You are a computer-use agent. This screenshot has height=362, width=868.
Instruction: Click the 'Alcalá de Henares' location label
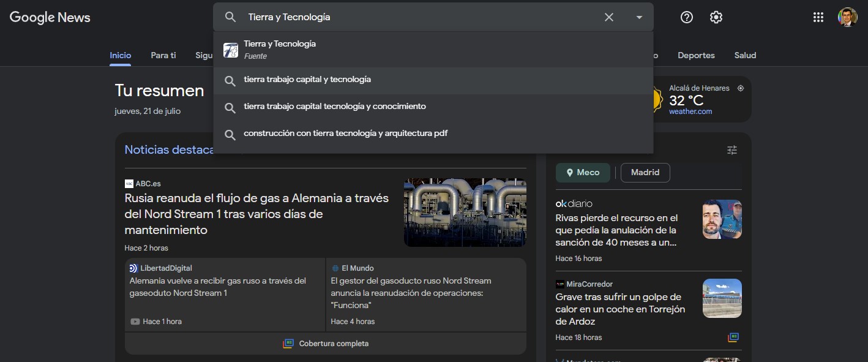tap(699, 88)
